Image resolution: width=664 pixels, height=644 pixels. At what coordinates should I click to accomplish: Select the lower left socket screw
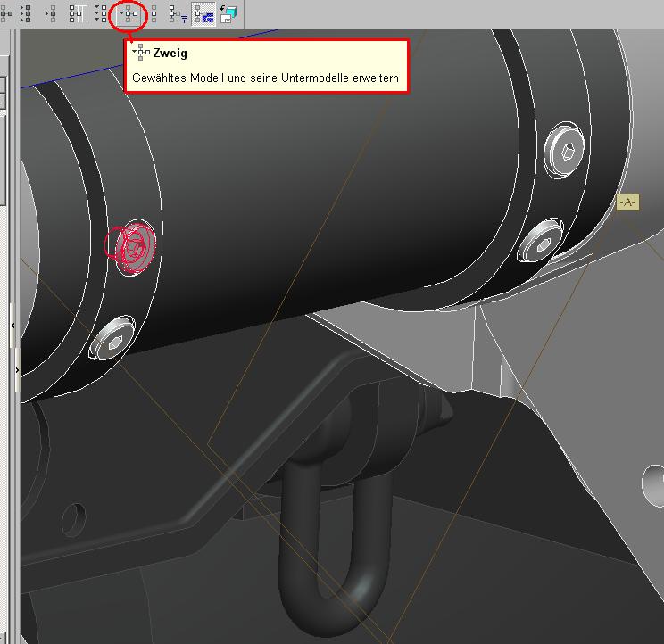[112, 338]
